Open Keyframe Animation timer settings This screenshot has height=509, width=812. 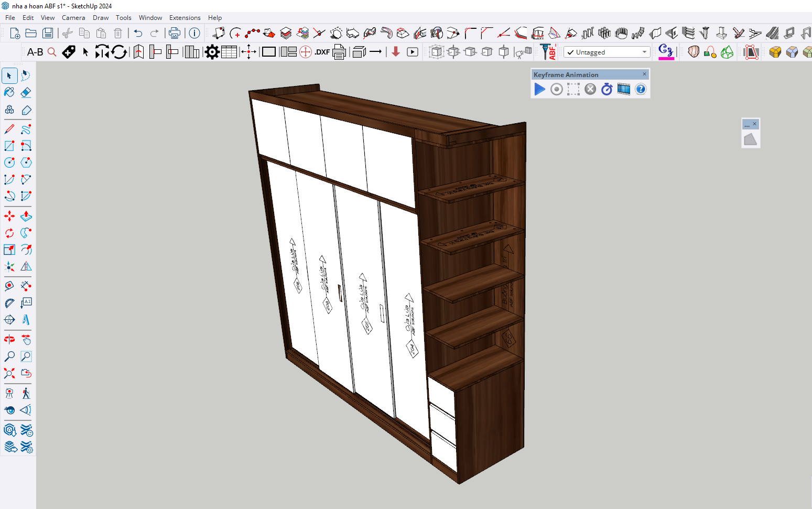(607, 89)
